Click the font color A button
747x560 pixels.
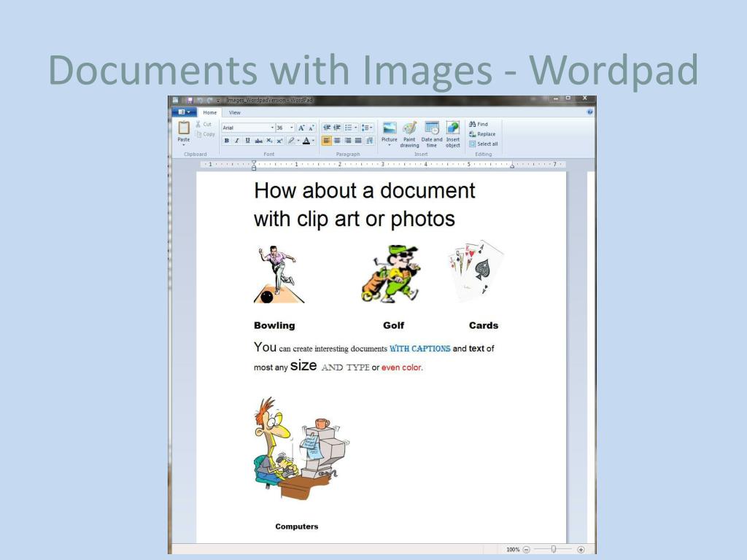pyautogui.click(x=306, y=141)
